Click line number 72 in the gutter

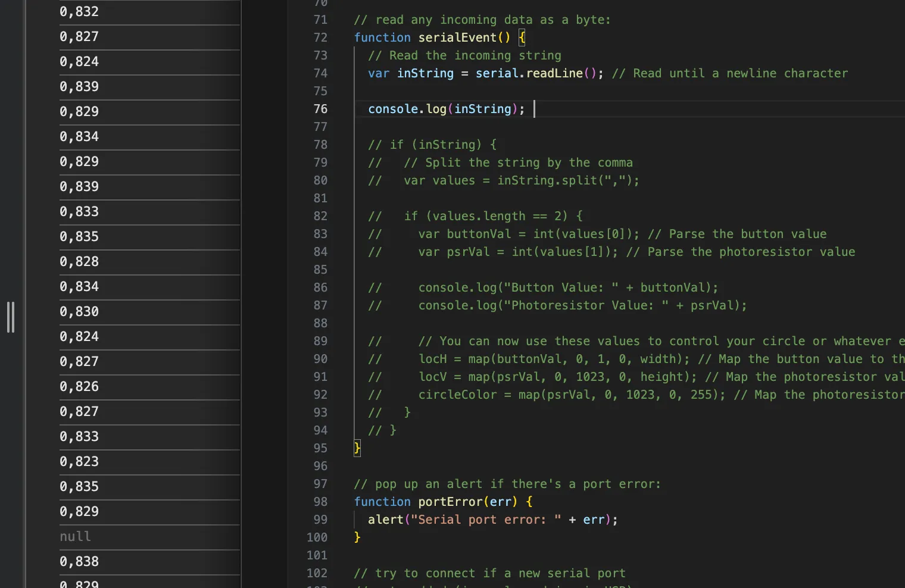(x=320, y=37)
